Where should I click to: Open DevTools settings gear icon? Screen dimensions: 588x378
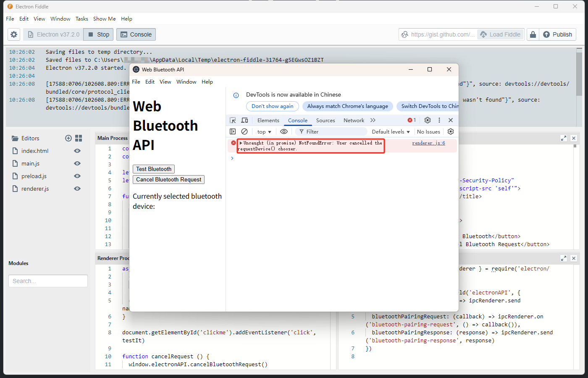pos(428,120)
